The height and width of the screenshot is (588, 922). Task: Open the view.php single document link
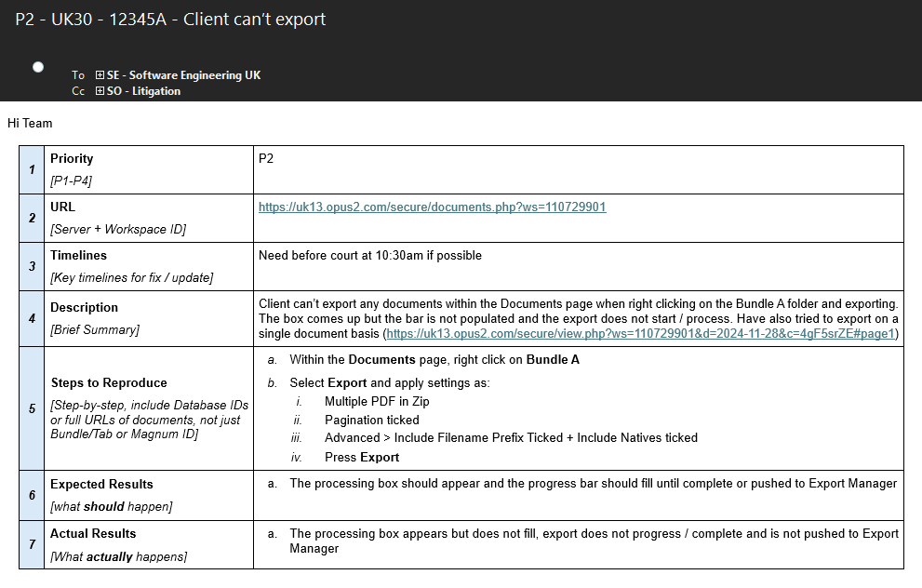(640, 333)
